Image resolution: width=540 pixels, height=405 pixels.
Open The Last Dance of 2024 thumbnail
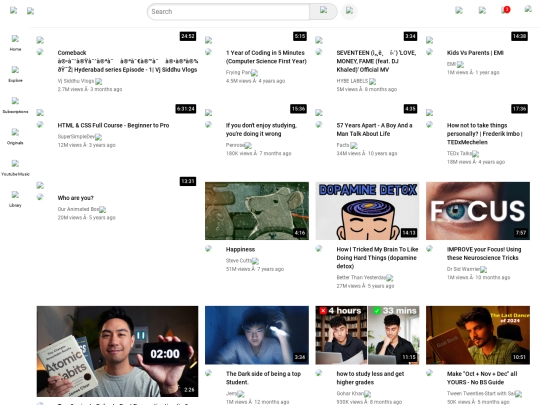coord(478,335)
